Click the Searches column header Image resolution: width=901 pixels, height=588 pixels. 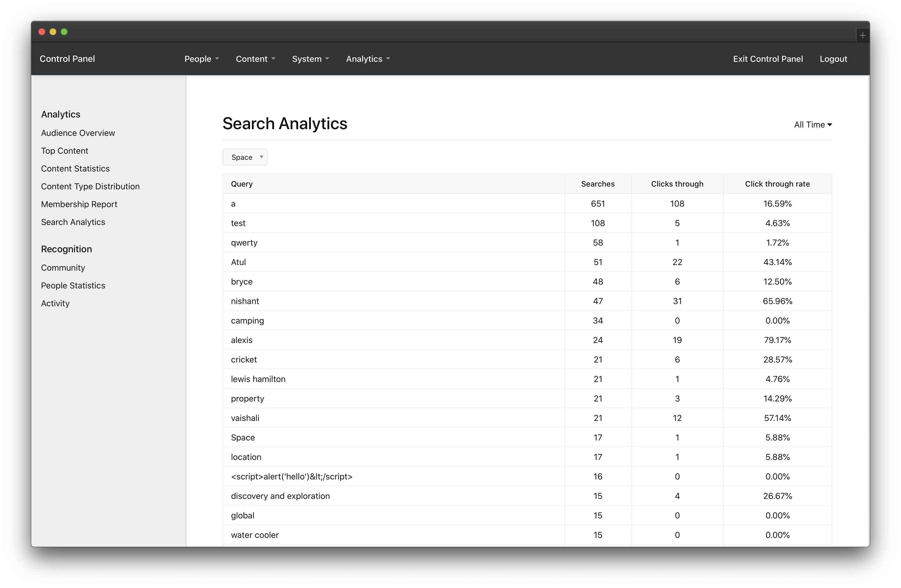click(598, 184)
